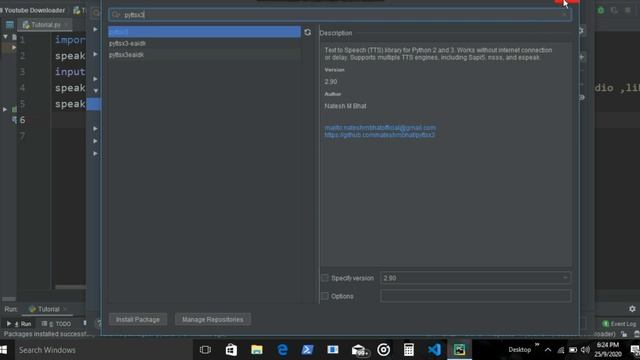Viewport: 640px width, 360px height.
Task: Open Microsoft Edge from the taskbar
Action: click(x=282, y=350)
